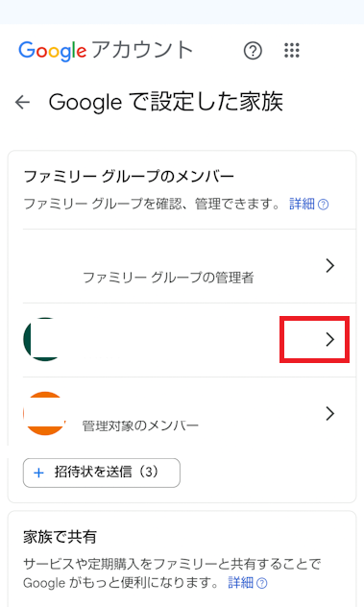Viewport: 364px width, 607px height.
Task: Click the ファミリー グループのメンバー heading
Action: pyautogui.click(x=129, y=177)
